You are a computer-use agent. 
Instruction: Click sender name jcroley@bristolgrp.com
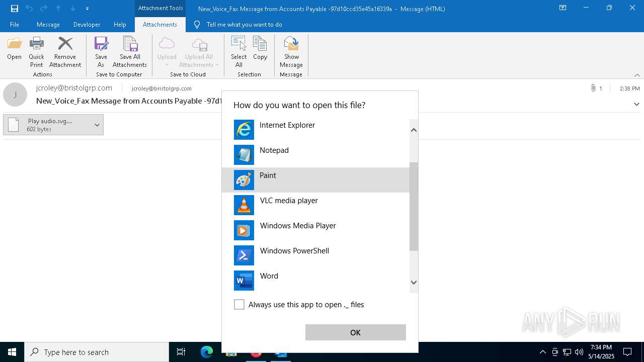pos(74,88)
